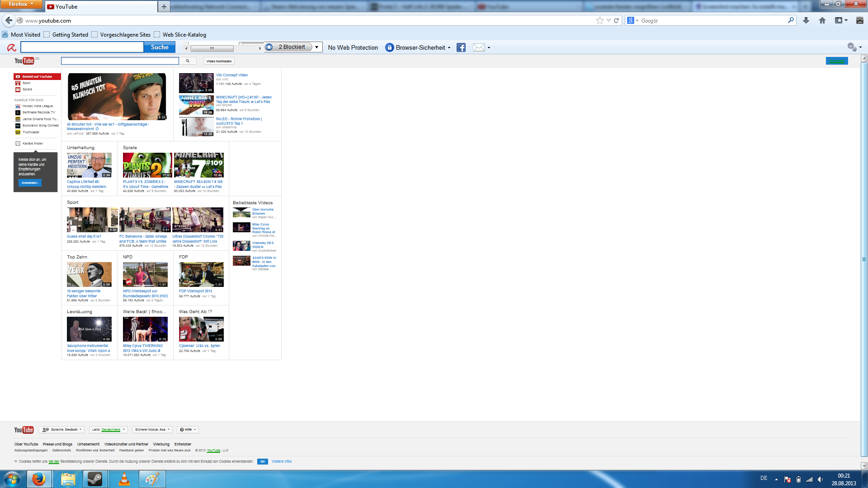868x488 pixels.
Task: Click the magnifier in the Google search box
Action: tap(791, 20)
